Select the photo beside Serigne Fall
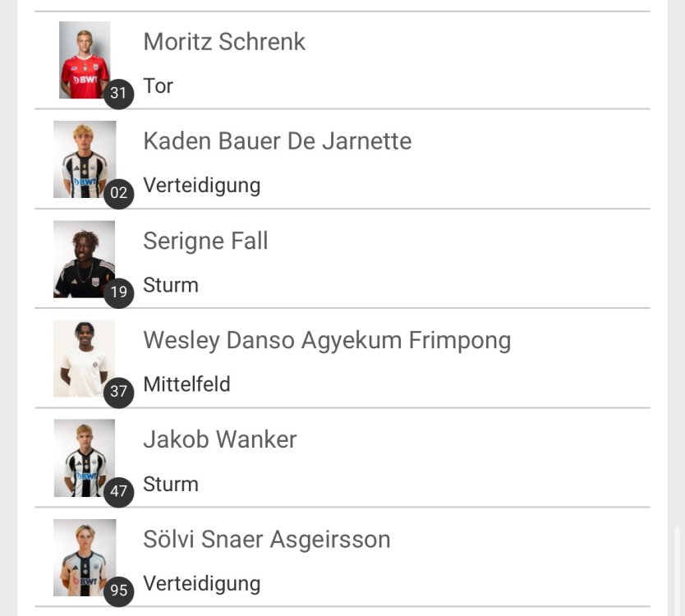 [84, 258]
